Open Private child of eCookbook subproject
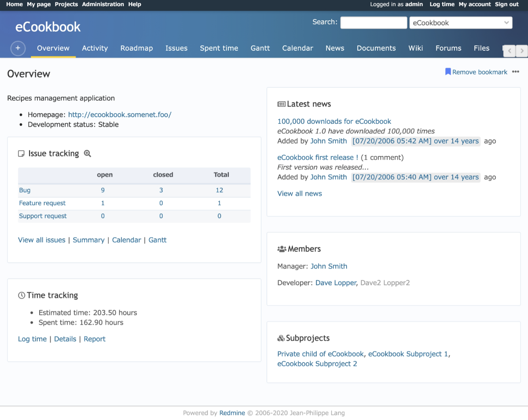 point(321,354)
